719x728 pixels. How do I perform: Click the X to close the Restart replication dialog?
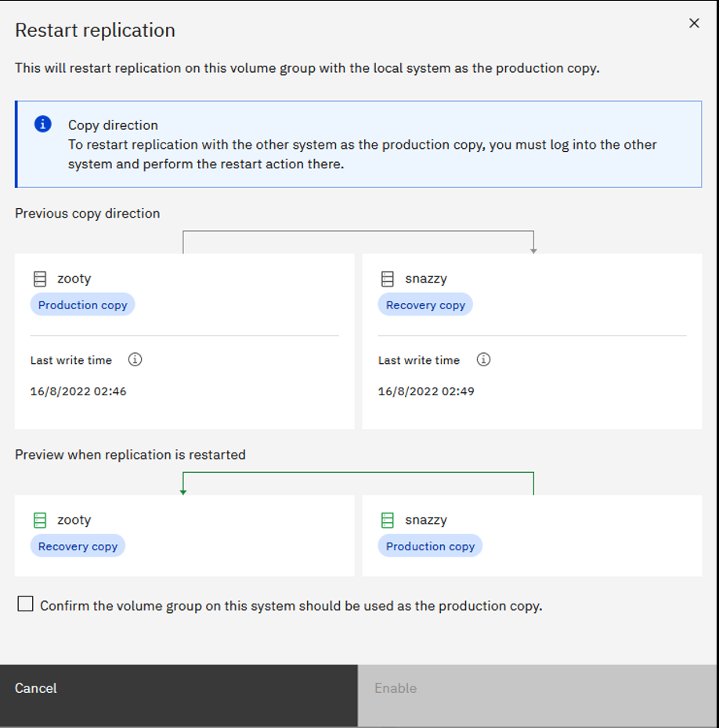694,23
